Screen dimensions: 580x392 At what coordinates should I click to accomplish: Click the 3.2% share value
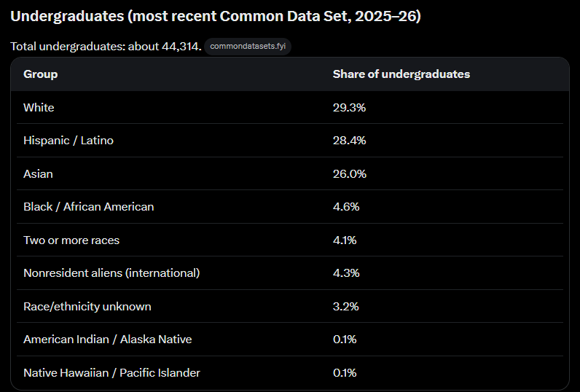coord(346,306)
